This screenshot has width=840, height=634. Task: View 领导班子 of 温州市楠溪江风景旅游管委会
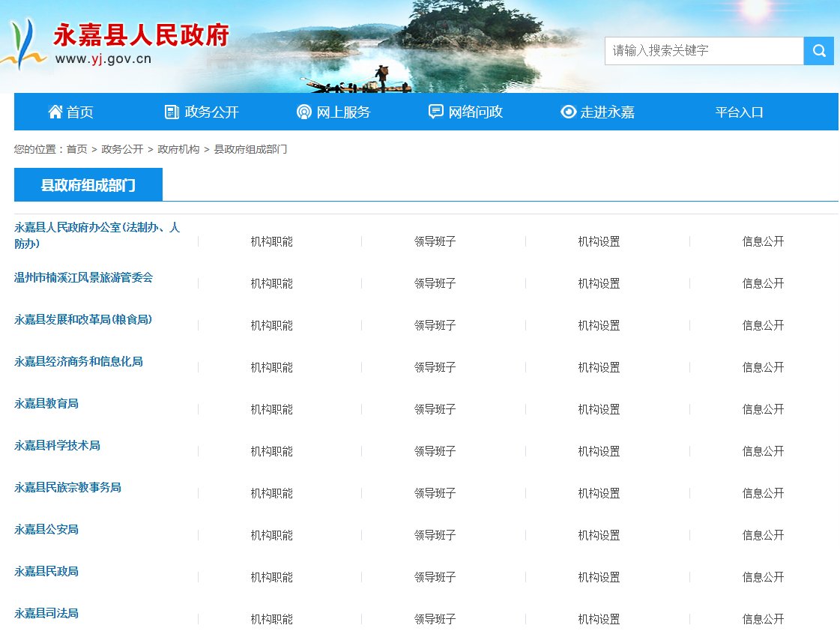click(x=435, y=283)
